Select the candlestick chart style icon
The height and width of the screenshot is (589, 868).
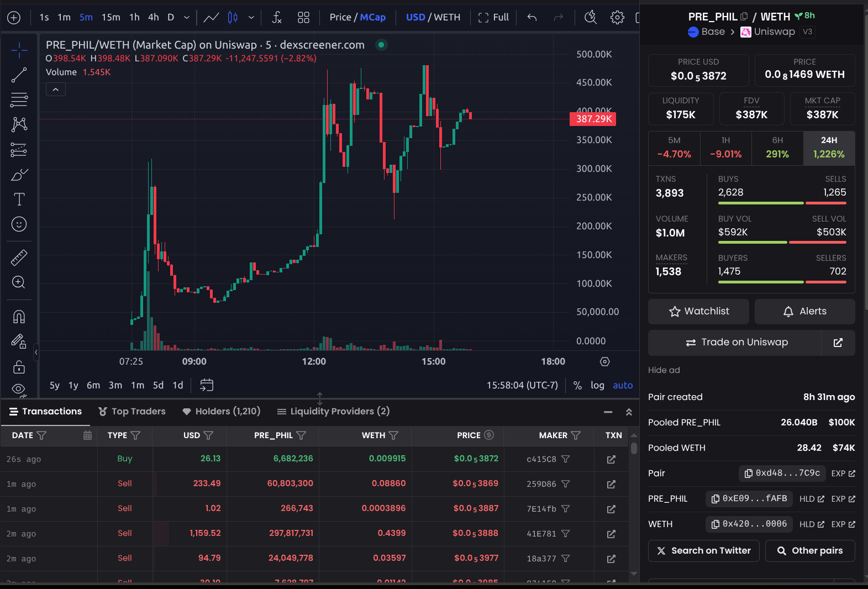[x=233, y=18]
